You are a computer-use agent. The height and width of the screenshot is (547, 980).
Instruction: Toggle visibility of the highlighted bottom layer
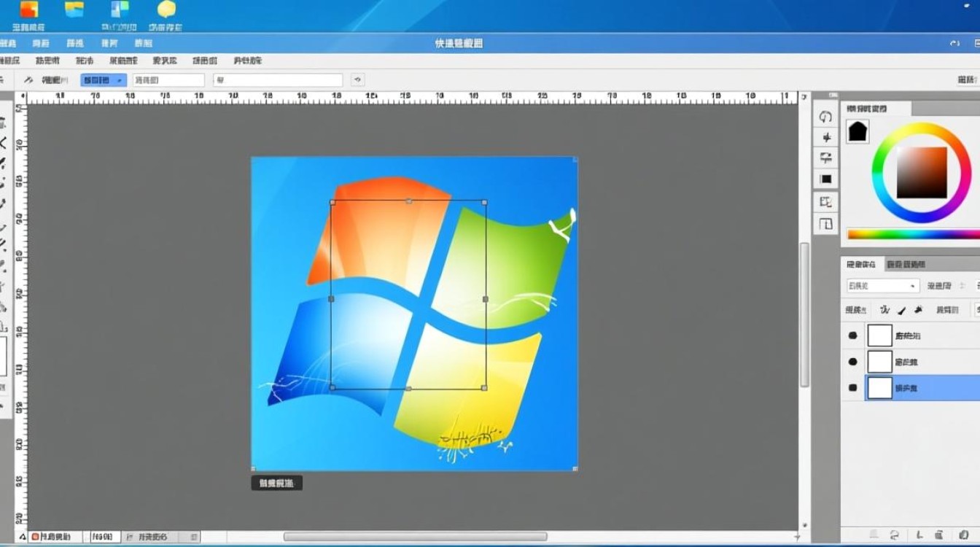(x=852, y=387)
